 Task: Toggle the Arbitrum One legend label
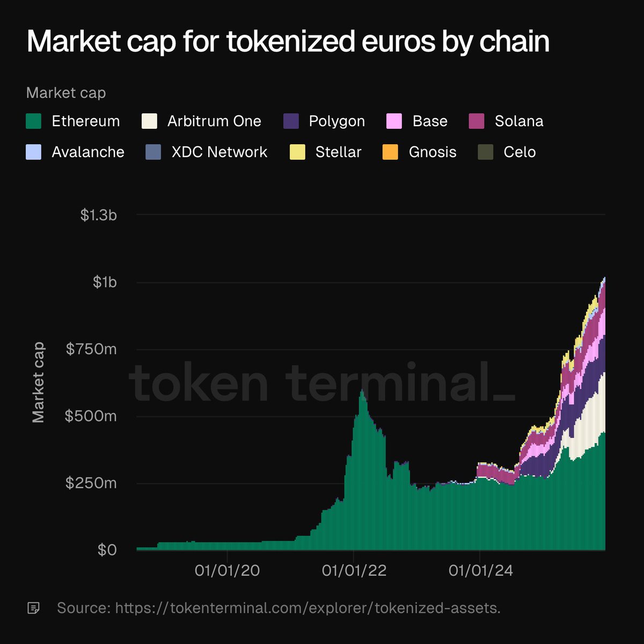pyautogui.click(x=214, y=121)
